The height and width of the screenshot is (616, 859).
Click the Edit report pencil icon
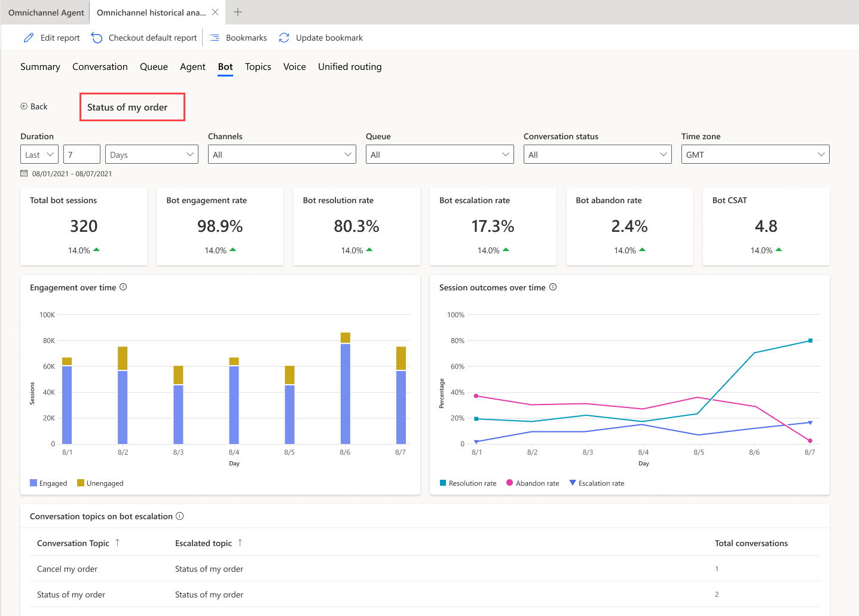pos(29,38)
